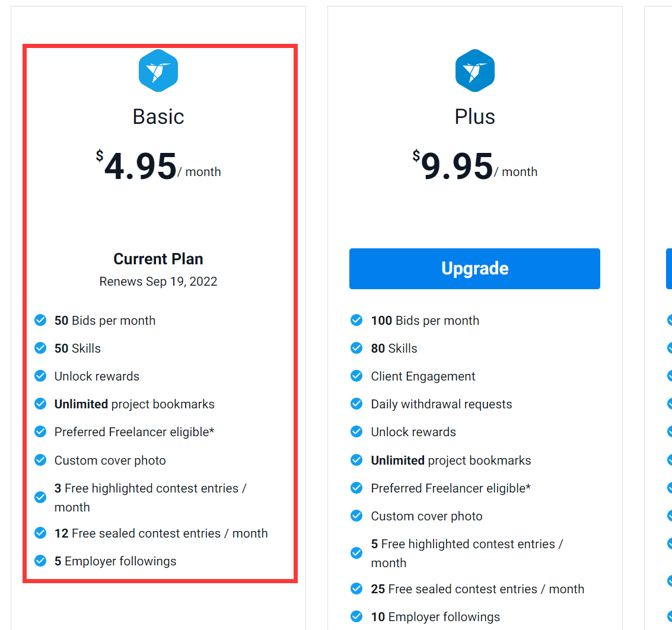Click the Plus plan hummingbird logo

[474, 71]
